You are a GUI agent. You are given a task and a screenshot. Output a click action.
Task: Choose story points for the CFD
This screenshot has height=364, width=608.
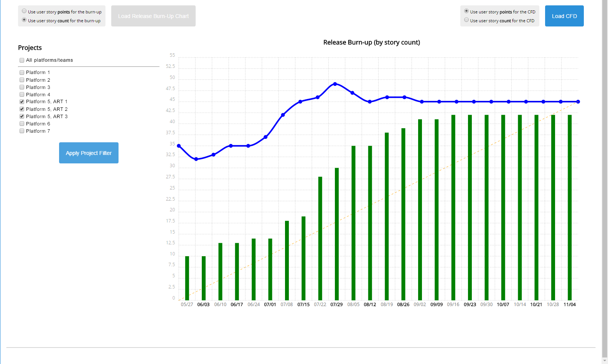pyautogui.click(x=466, y=11)
